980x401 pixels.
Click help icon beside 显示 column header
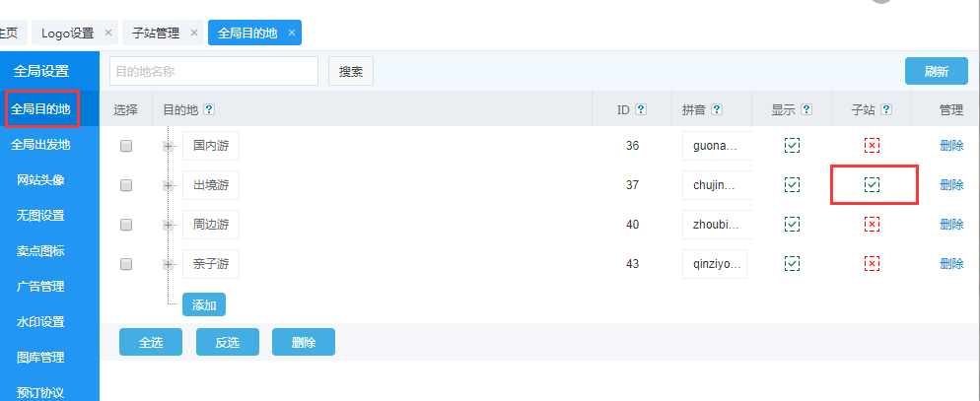(x=806, y=110)
